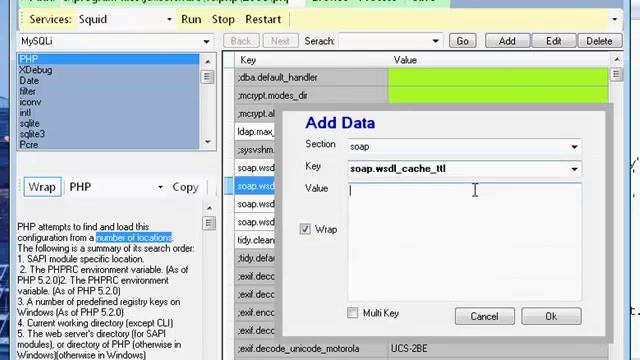The height and width of the screenshot is (360, 640).
Task: Go to next result with Next
Action: (280, 41)
